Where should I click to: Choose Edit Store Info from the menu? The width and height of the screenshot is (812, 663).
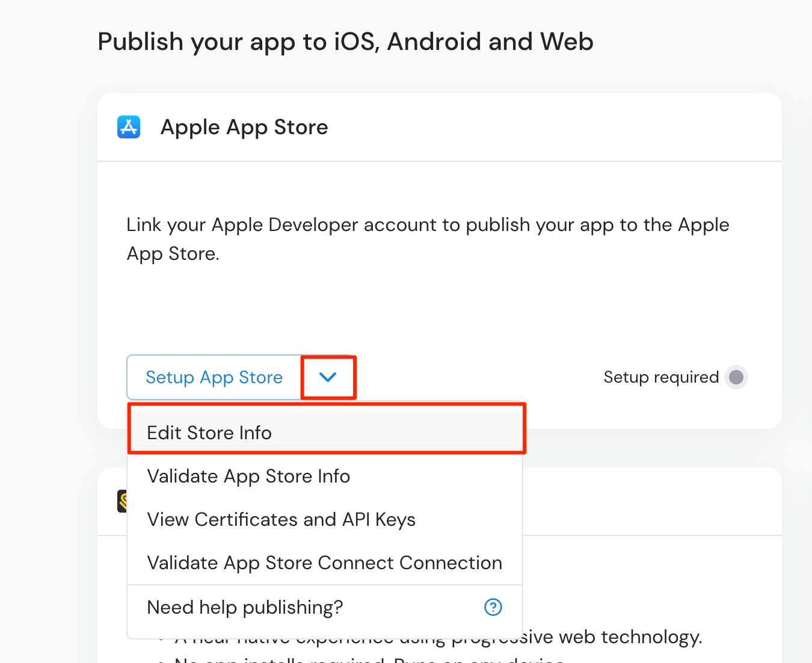[209, 433]
